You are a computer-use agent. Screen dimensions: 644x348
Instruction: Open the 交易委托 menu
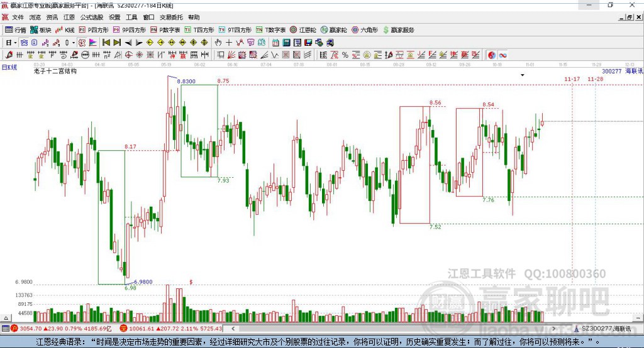[171, 17]
